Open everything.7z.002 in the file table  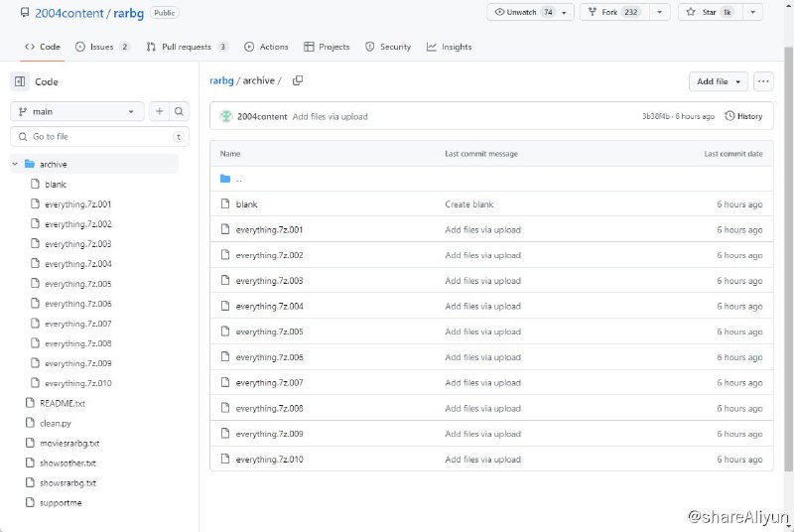pos(269,255)
